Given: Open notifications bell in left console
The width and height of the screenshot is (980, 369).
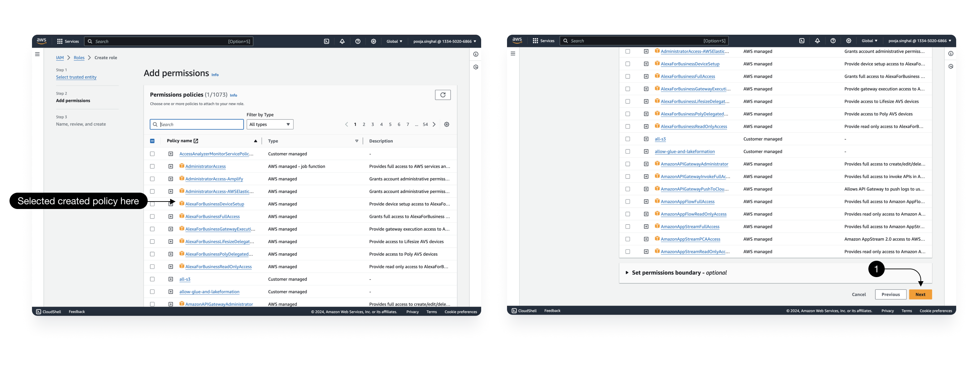Looking at the screenshot, I should (342, 42).
